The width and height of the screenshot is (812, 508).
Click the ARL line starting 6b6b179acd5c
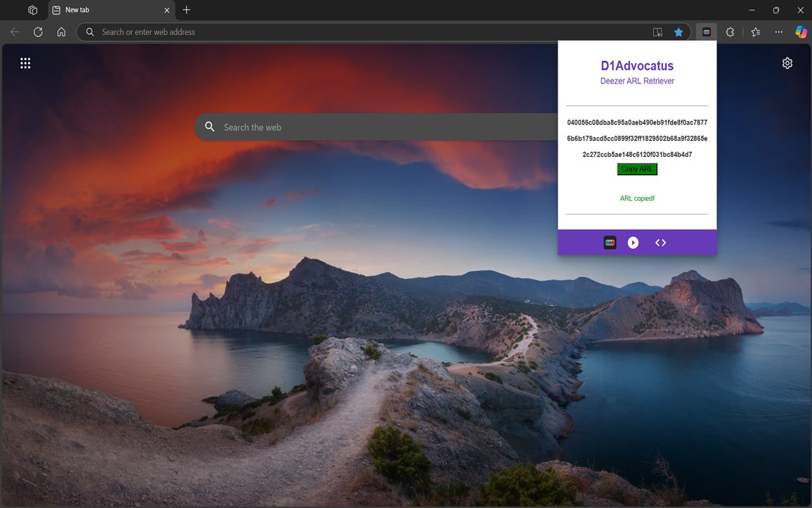pos(637,138)
